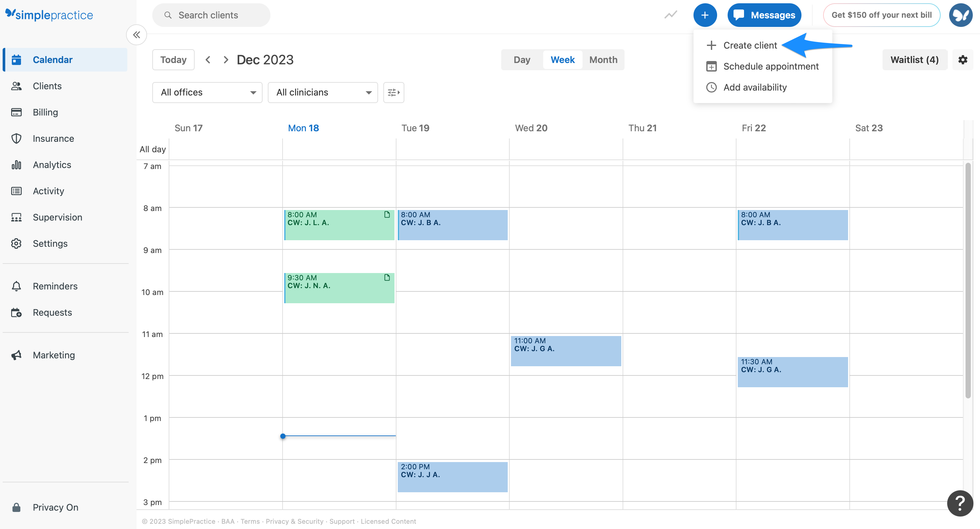This screenshot has height=529, width=980.
Task: Click the Search clients field
Action: click(x=211, y=15)
